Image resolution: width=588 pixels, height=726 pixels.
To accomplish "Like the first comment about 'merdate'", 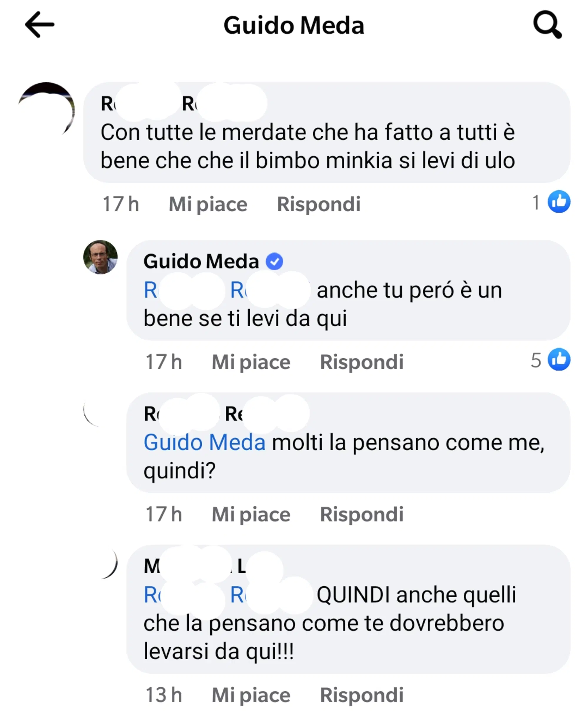I will point(208,204).
